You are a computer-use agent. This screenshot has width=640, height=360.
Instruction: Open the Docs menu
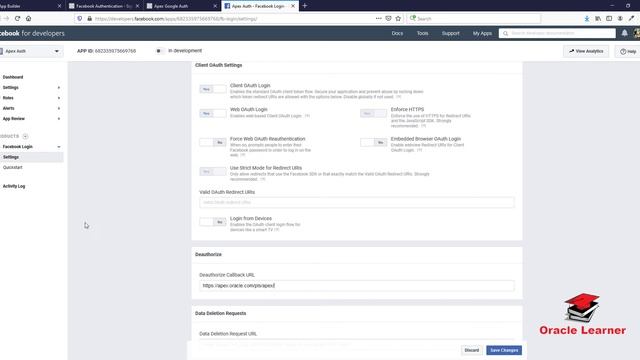(397, 33)
